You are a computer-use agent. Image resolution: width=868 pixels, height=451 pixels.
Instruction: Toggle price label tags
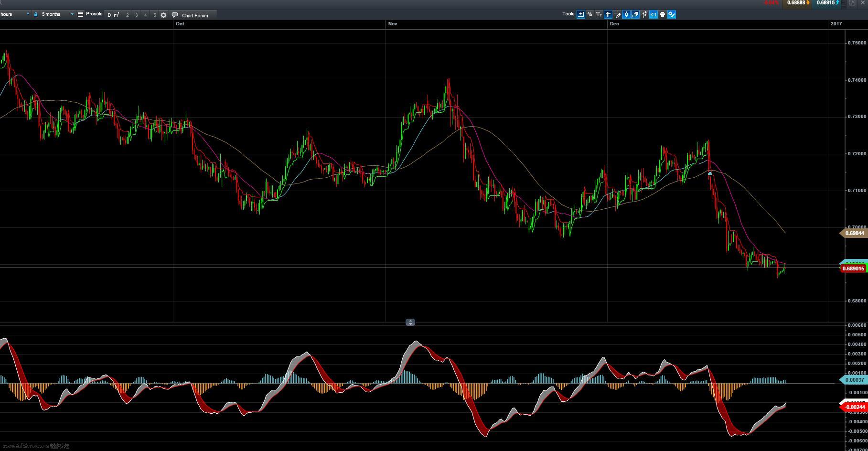[x=653, y=14]
